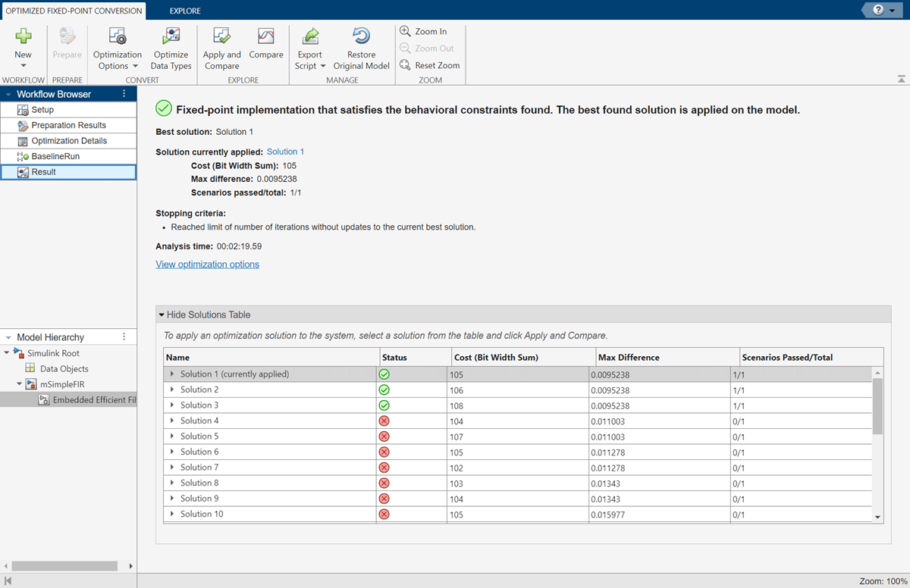This screenshot has width=910, height=588.
Task: Open the Workflow Browser options menu
Action: coord(124,94)
